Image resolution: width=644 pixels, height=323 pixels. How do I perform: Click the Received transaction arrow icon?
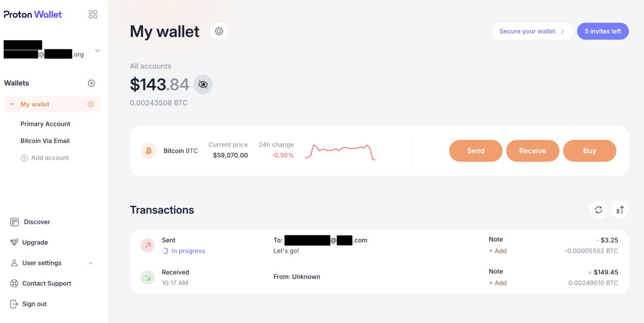(x=148, y=277)
